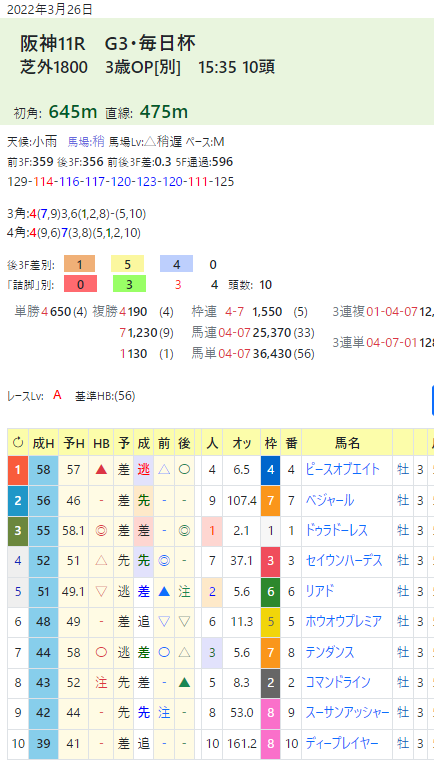Open horse link コマンドライン
The width and height of the screenshot is (434, 767).
pos(338,682)
